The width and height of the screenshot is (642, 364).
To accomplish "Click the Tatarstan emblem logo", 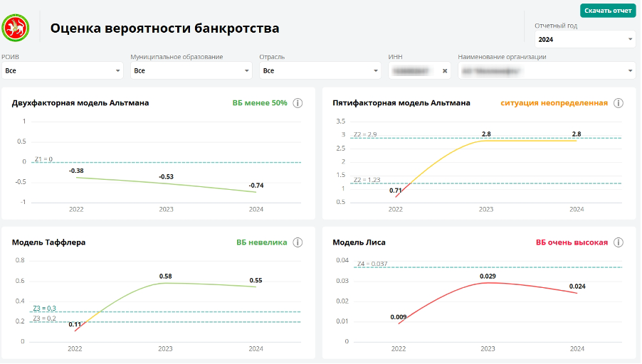I will coord(15,28).
